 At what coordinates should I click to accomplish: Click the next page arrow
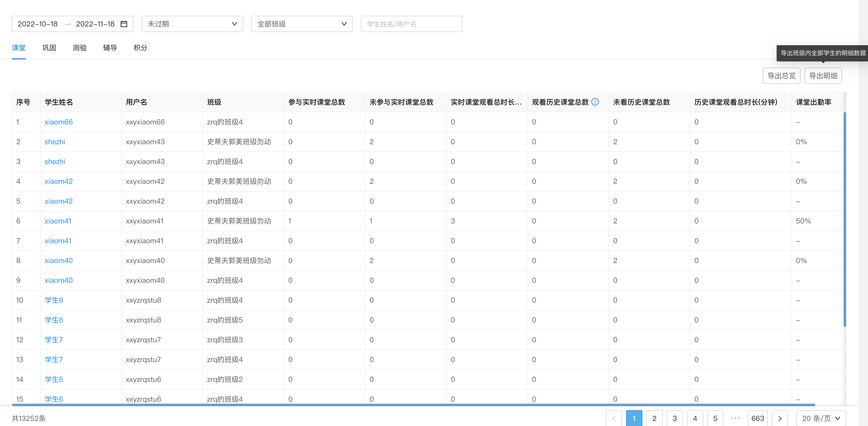click(x=779, y=418)
